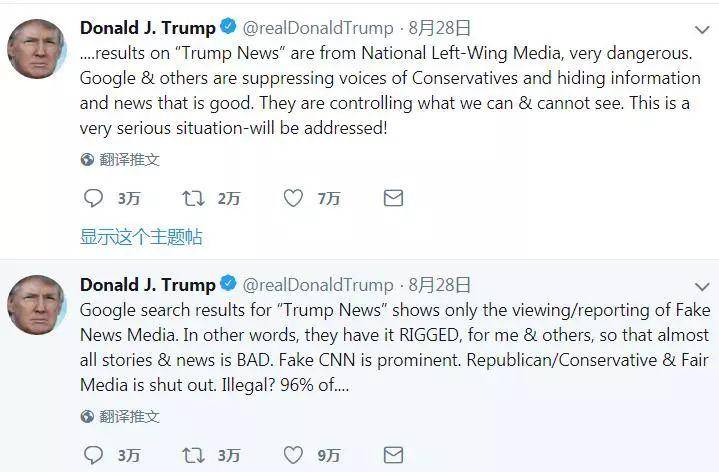Open the 8月28日 timestamp on the second tweet

point(439,285)
